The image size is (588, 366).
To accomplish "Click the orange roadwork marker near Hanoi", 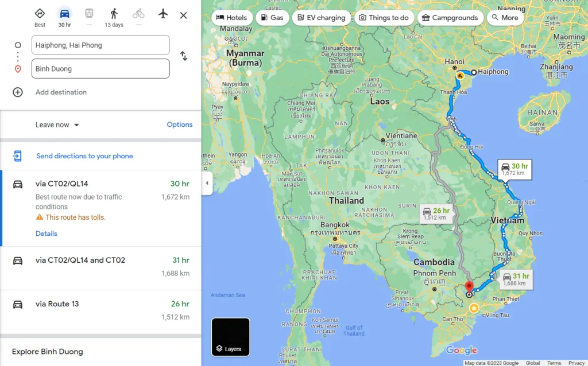I will click(460, 76).
